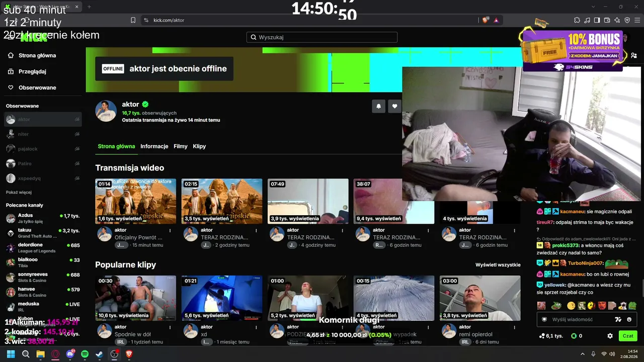Open the 7TV emote menu in chat

click(618, 319)
